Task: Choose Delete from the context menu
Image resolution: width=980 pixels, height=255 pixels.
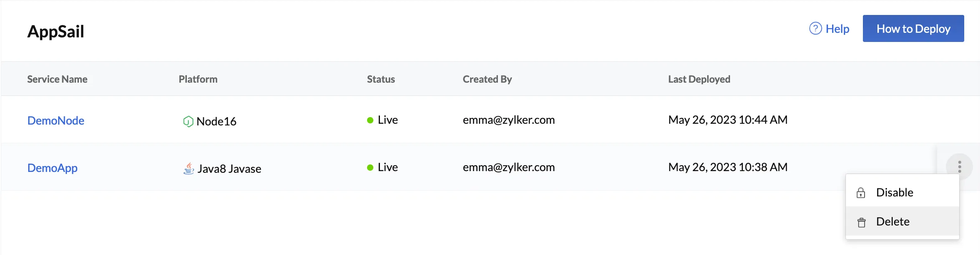Action: [902, 221]
